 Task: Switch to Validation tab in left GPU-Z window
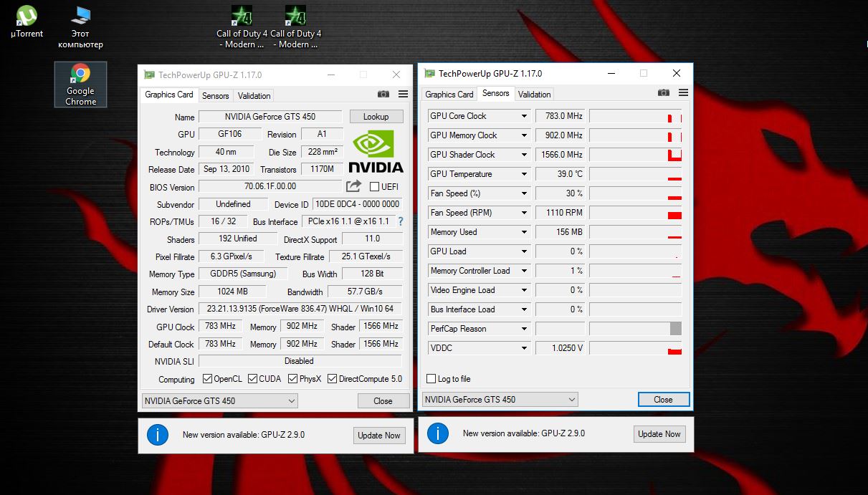pos(254,96)
